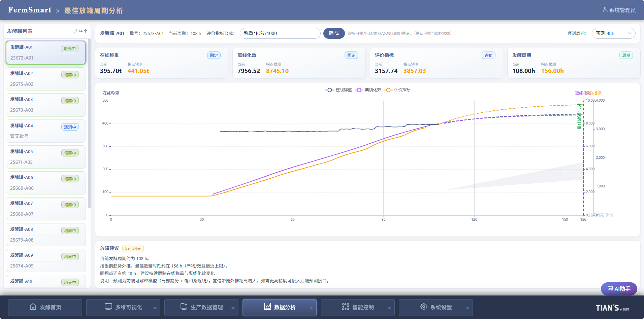Viewport: 644px width, 319px height.
Task: Click the gear icon for 系统设置
Action: [x=423, y=307]
